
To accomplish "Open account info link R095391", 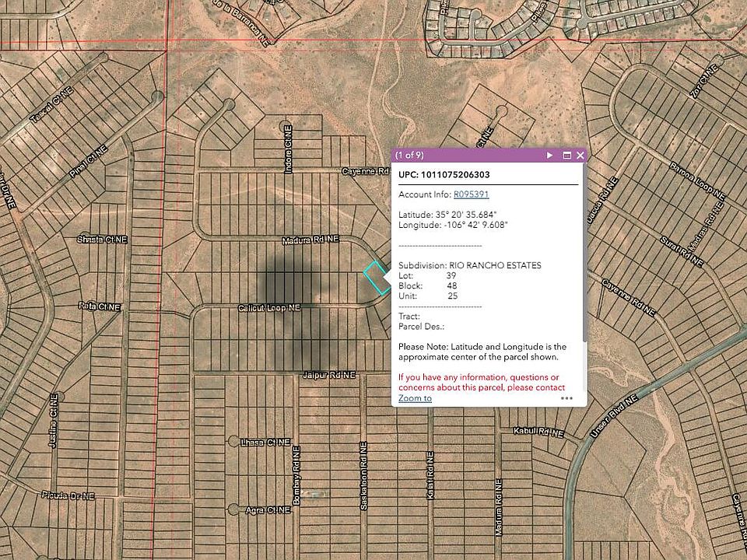I will [472, 194].
